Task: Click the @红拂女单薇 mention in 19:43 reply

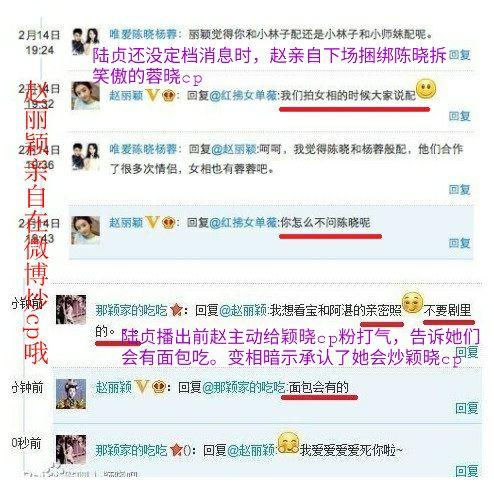Action: click(x=243, y=223)
